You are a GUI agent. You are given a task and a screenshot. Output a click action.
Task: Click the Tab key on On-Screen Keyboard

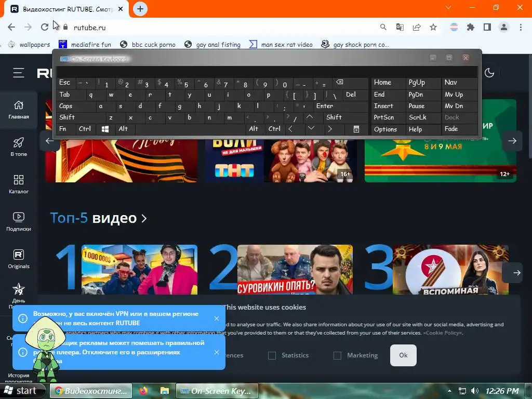pos(66,95)
